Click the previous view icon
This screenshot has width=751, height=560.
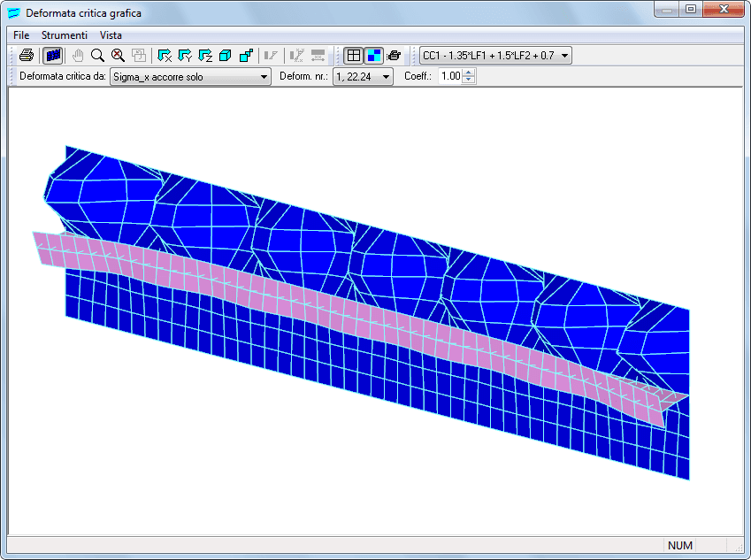139,56
